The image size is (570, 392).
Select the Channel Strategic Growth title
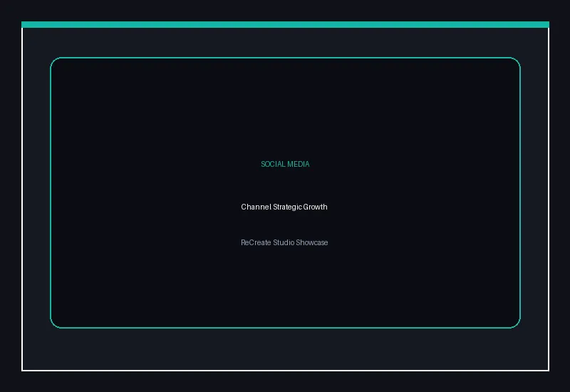284,207
